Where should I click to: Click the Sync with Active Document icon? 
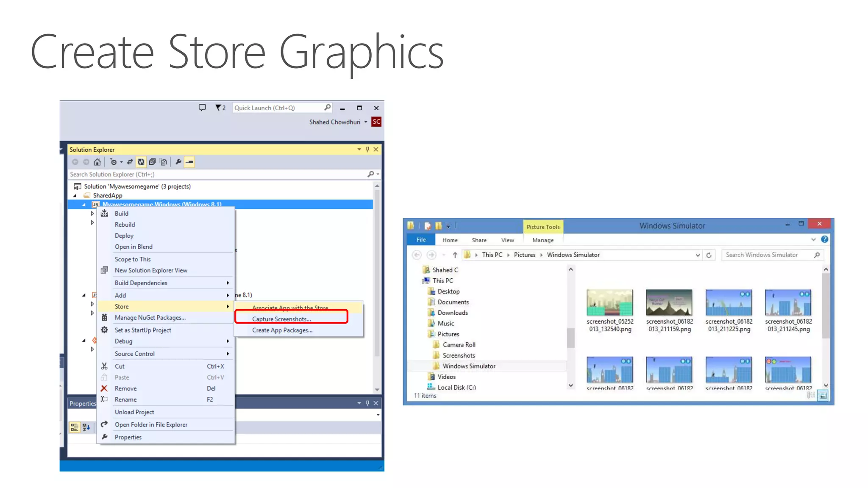(x=130, y=162)
